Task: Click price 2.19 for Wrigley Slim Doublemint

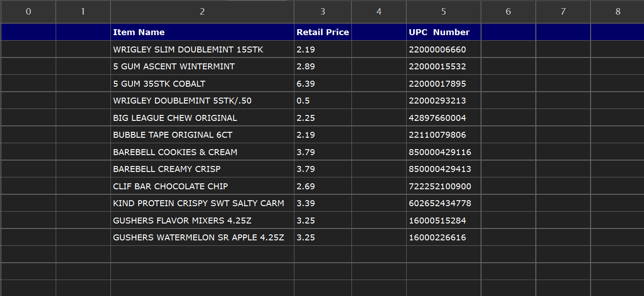Action: coord(323,49)
